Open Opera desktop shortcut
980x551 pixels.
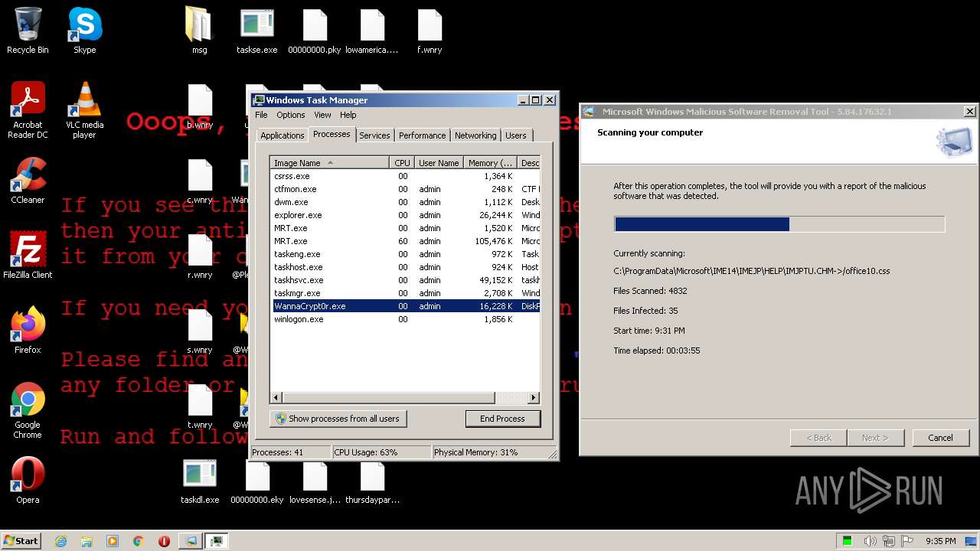(28, 481)
